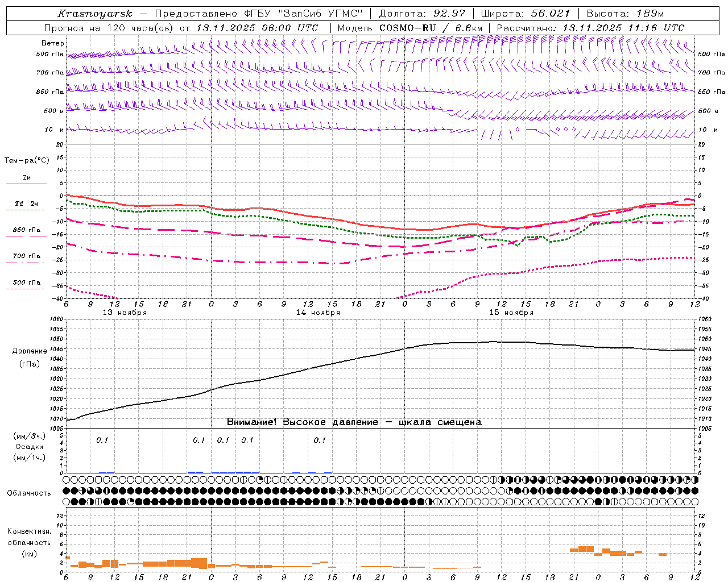Click the 'Рассчитано: 13.11.2025 11:16 UTC' text
The height and width of the screenshot is (582, 728).
590,28
